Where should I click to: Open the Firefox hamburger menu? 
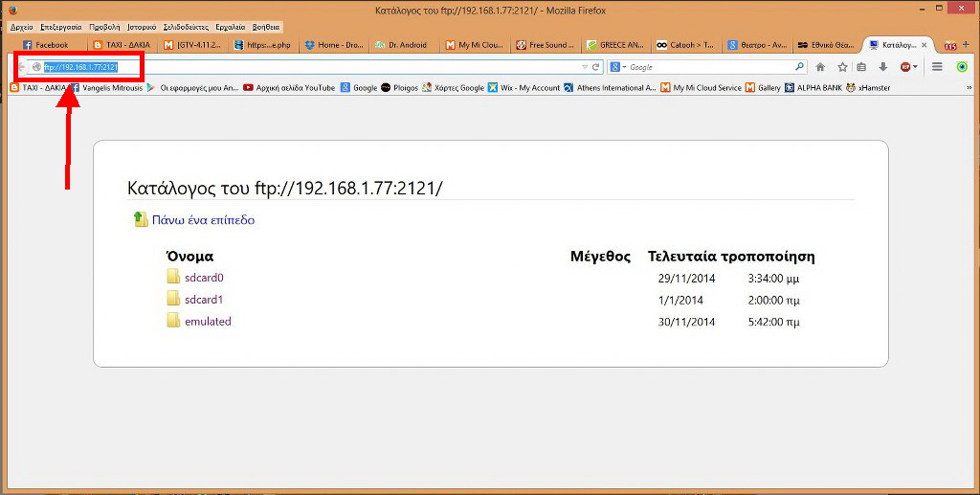[x=937, y=67]
